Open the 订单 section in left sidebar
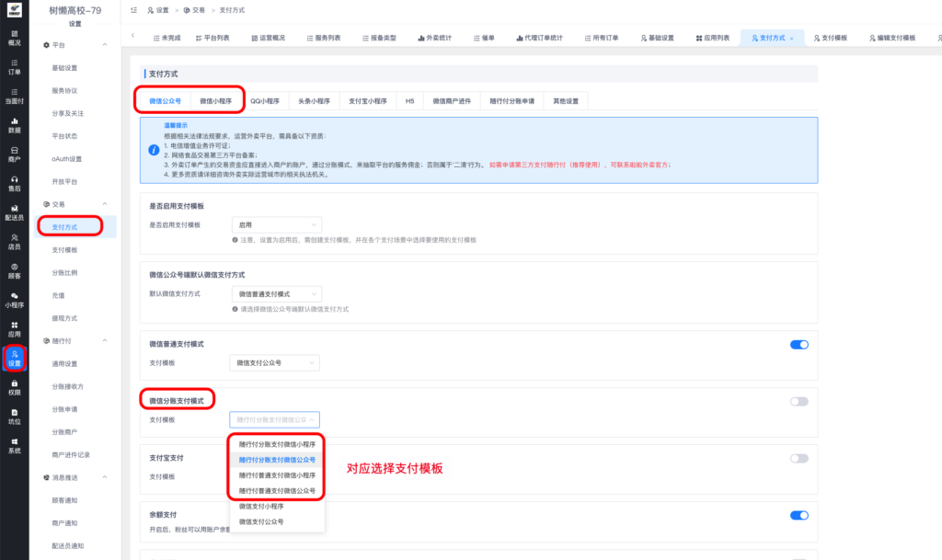This screenshot has height=560, width=942. pos(15,67)
